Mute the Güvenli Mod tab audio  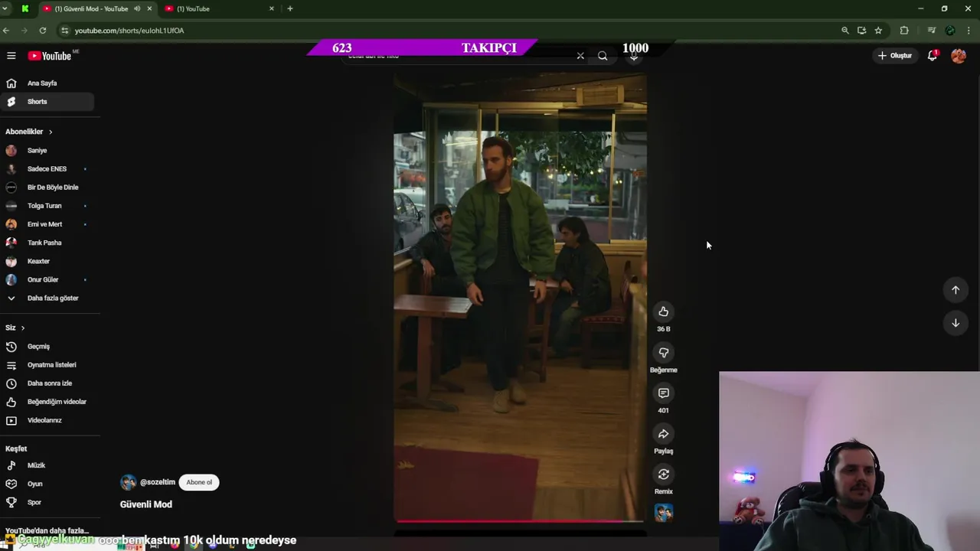[137, 8]
